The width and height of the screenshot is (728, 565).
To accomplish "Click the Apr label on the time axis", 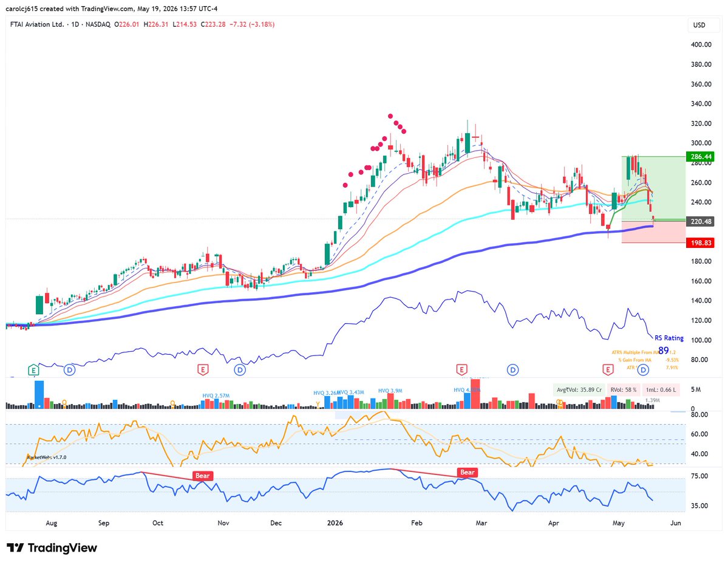I will pyautogui.click(x=553, y=523).
